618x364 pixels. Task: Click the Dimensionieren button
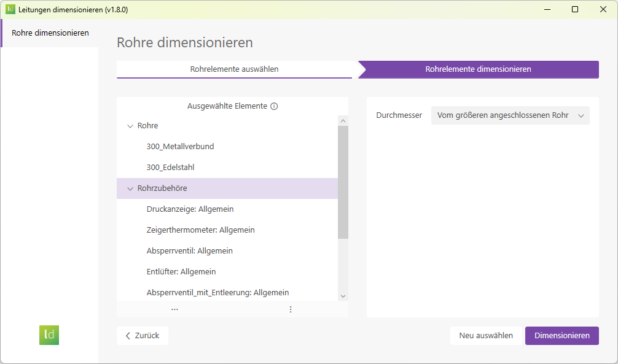[x=561, y=336]
